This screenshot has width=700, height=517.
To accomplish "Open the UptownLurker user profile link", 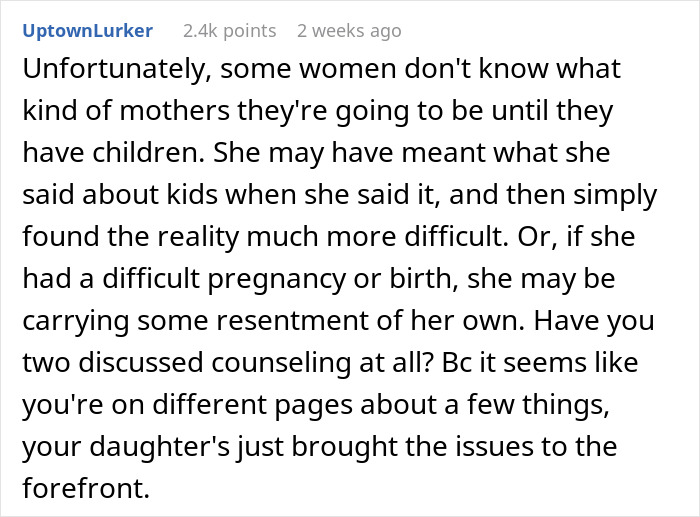I will click(x=88, y=31).
